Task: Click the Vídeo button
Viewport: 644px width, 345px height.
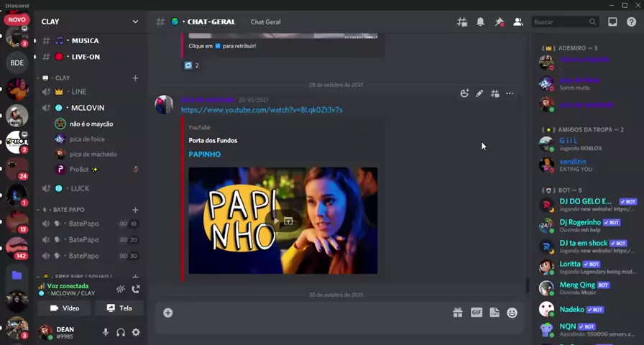Action: pos(65,308)
